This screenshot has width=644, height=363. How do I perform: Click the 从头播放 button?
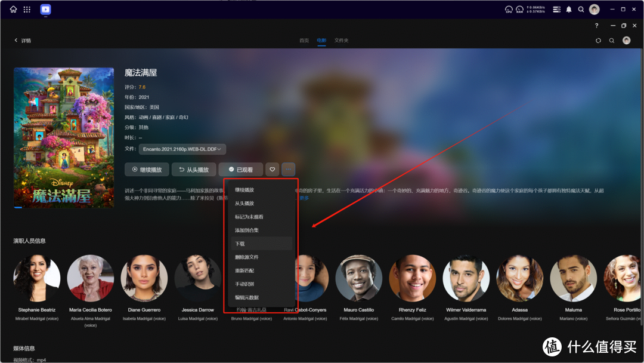[194, 170]
